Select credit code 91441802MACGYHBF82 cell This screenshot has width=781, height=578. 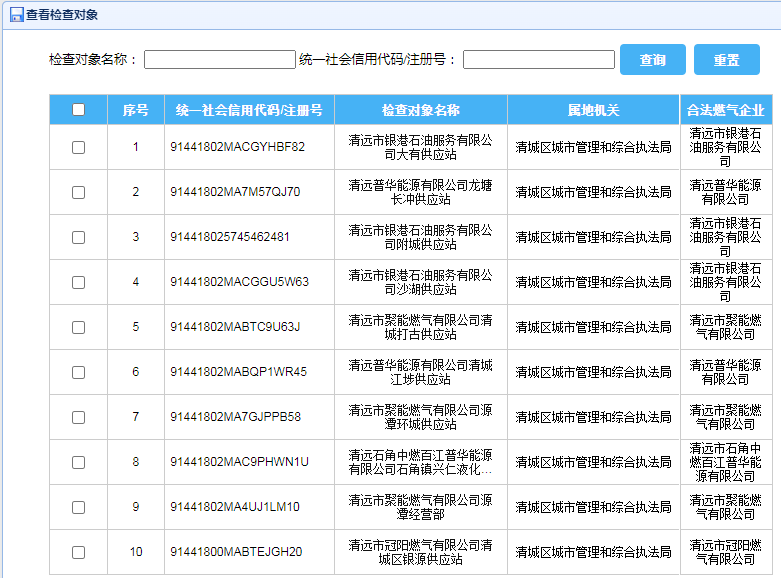pos(237,147)
